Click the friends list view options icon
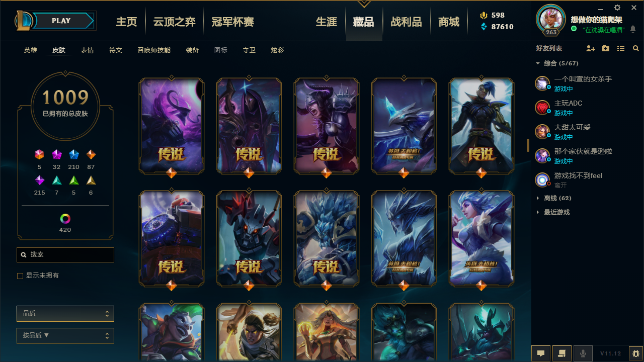Image resolution: width=644 pixels, height=362 pixels. (x=621, y=49)
